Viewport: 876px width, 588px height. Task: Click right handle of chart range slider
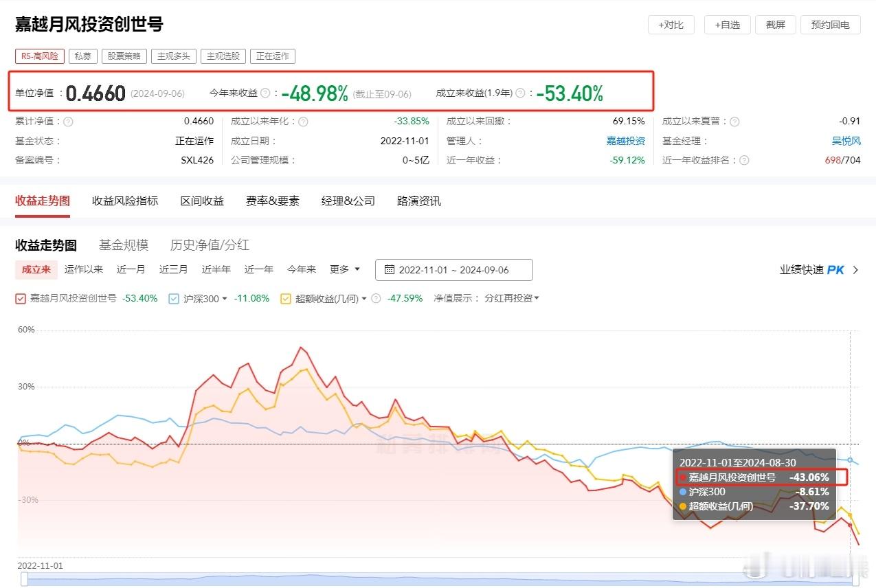(855, 580)
